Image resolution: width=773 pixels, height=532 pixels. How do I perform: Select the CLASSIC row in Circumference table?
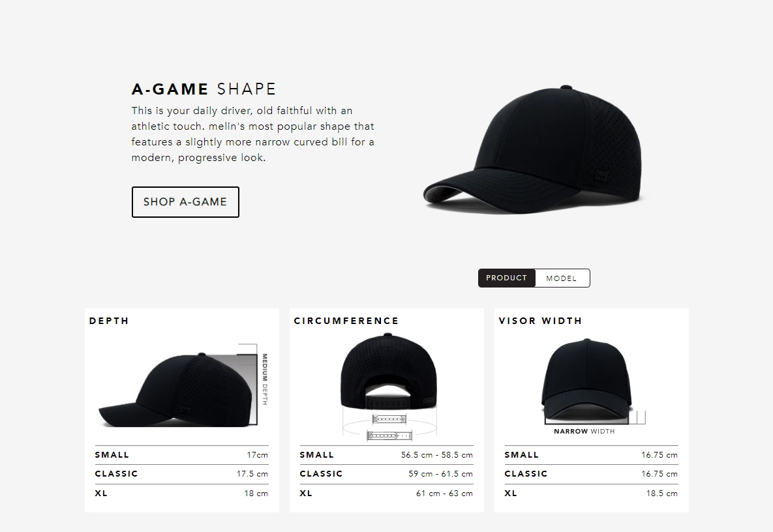386,474
